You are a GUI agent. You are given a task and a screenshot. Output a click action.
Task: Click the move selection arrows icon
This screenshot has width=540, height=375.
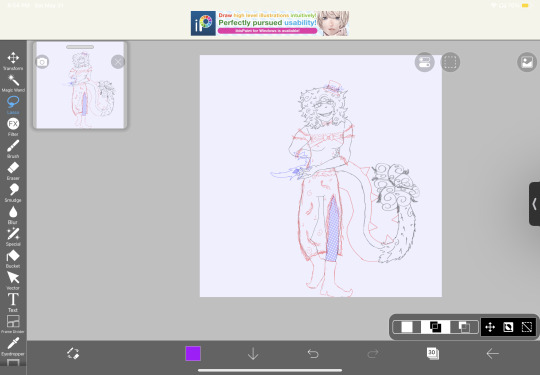tap(490, 327)
